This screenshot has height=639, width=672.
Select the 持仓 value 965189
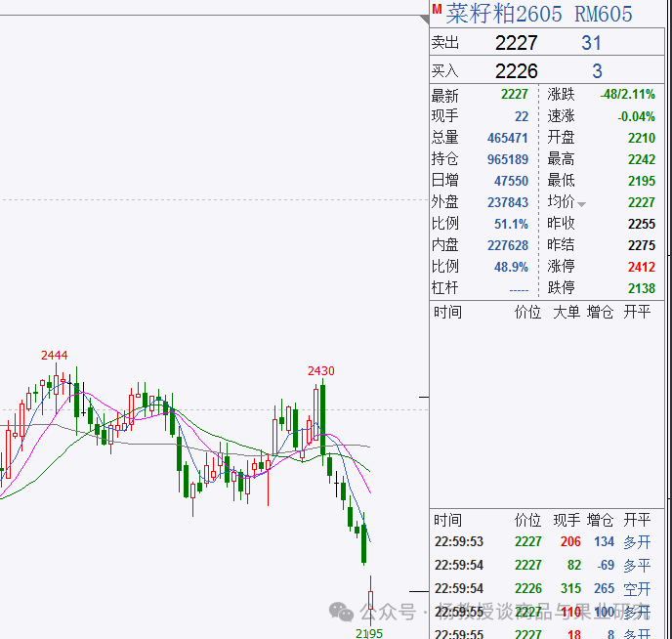click(508, 159)
